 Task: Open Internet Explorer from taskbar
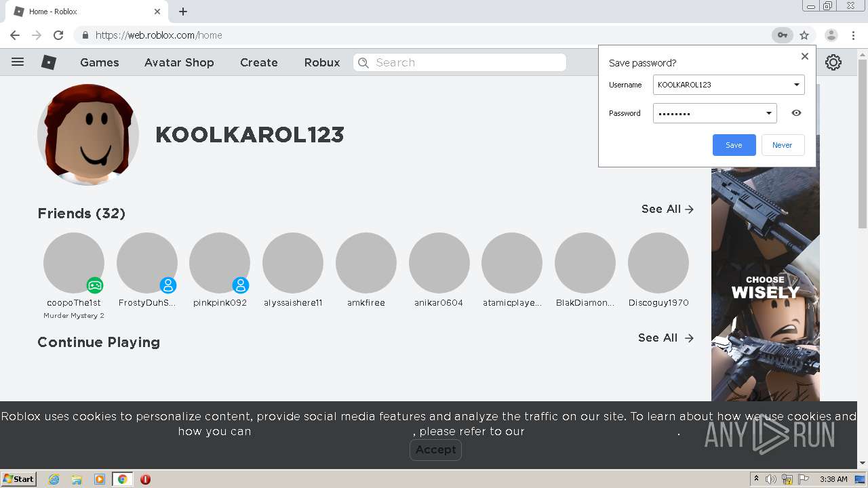coord(54,479)
